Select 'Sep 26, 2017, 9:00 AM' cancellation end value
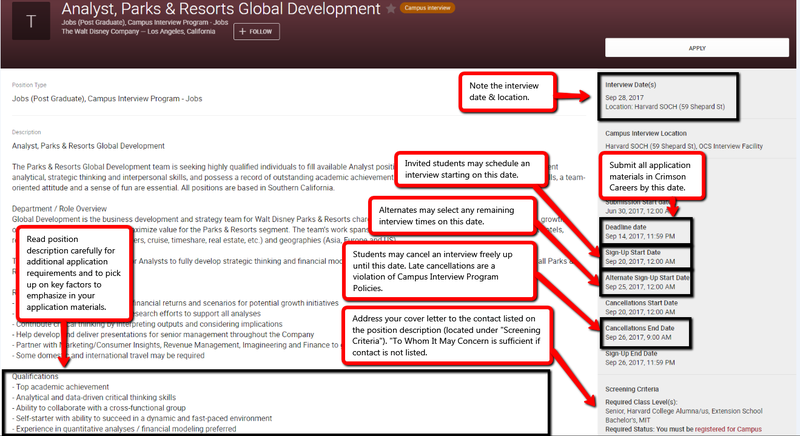800x436 pixels. (x=638, y=338)
